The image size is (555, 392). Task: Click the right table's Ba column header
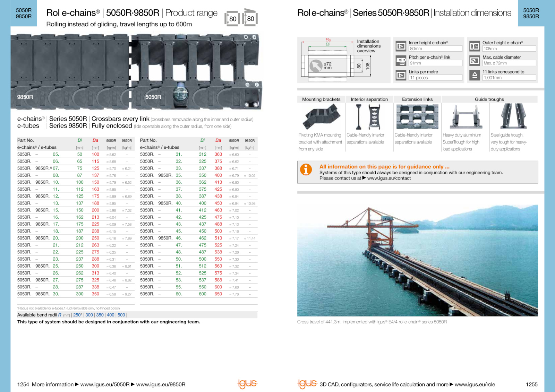(x=218, y=140)
